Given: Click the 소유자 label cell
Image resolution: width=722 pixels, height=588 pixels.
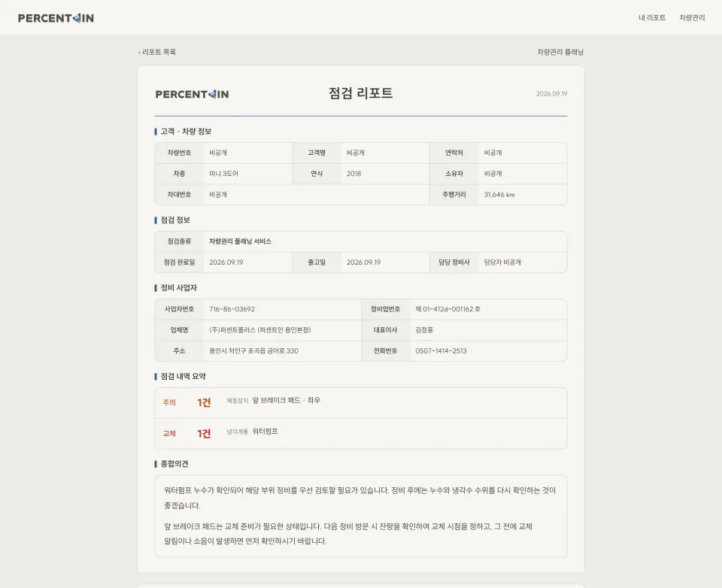Looking at the screenshot, I should 454,174.
